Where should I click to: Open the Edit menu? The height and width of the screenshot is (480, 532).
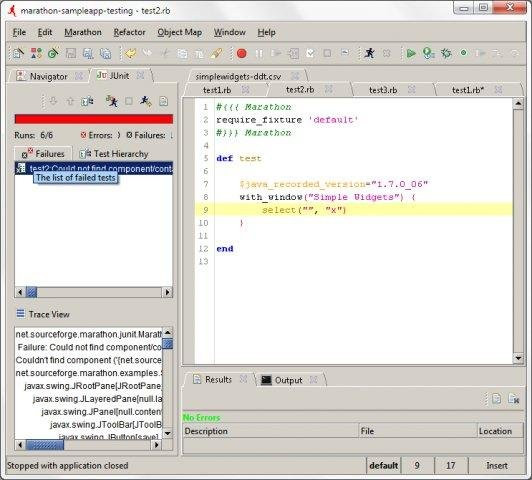pyautogui.click(x=45, y=33)
